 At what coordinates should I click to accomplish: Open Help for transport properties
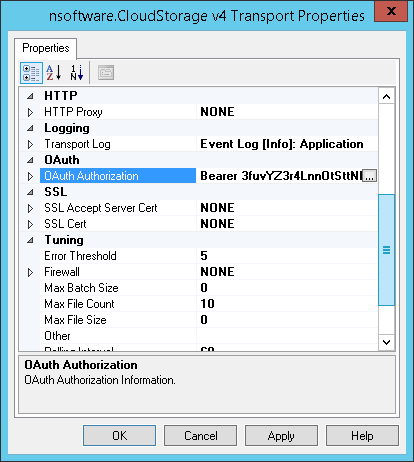[362, 435]
